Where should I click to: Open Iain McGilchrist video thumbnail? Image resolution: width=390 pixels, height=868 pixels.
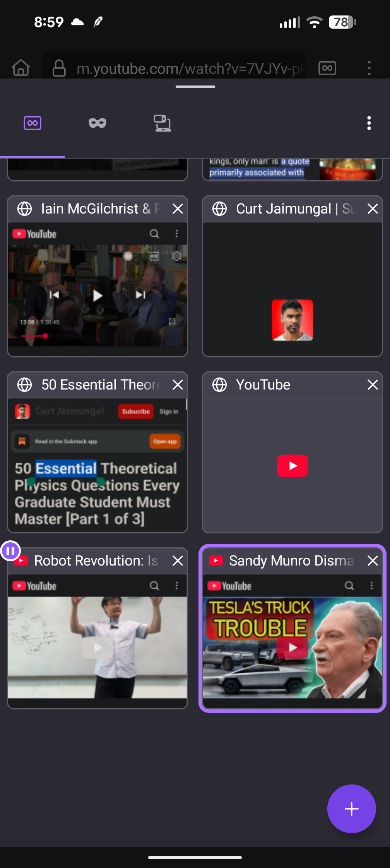pyautogui.click(x=97, y=289)
